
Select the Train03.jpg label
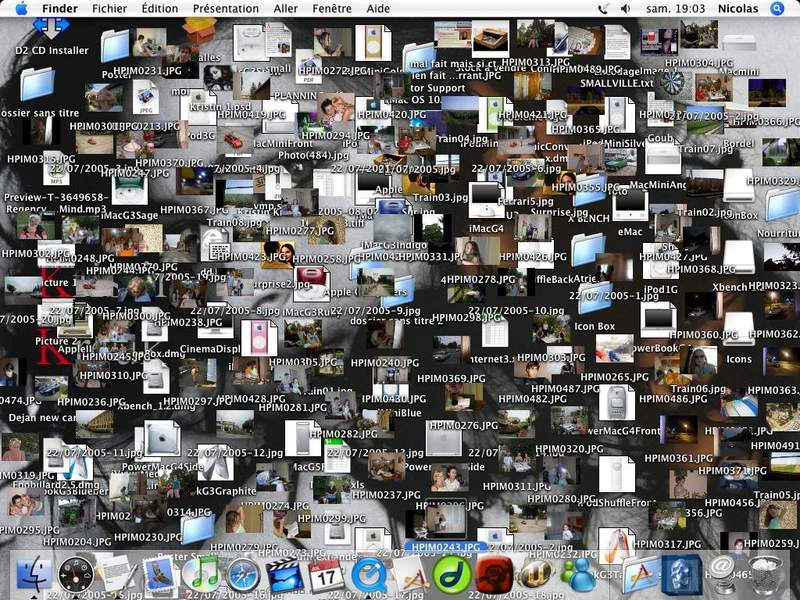tap(440, 197)
